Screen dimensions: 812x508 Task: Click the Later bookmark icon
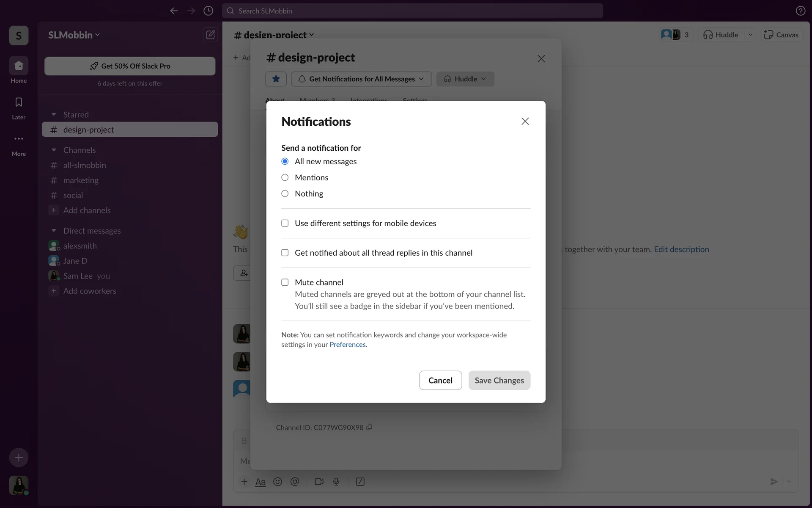[19, 102]
